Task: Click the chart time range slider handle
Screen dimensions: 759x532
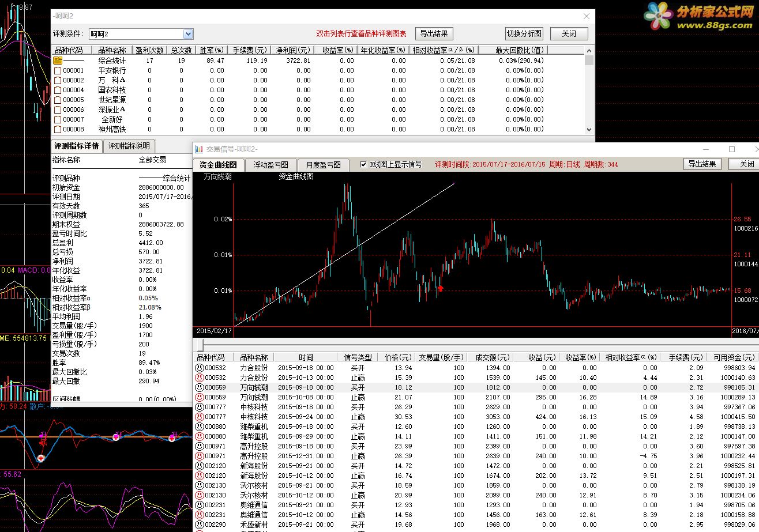Action: point(200,345)
